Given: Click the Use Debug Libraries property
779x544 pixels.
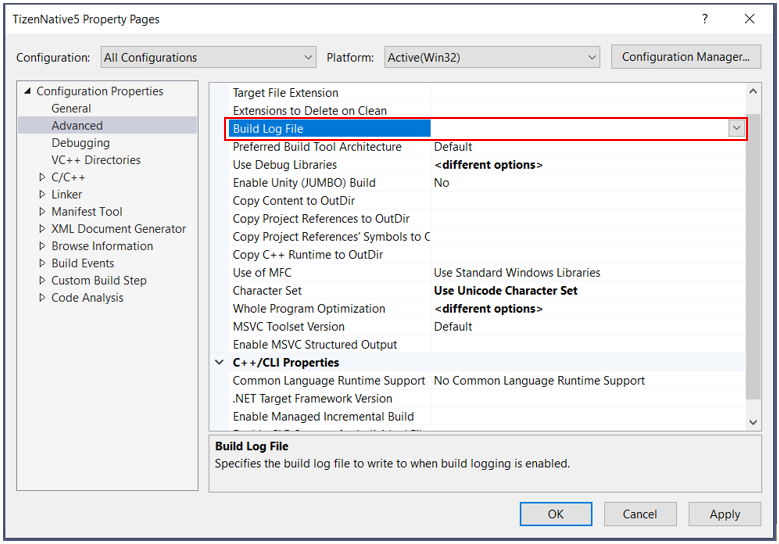Looking at the screenshot, I should 284,165.
